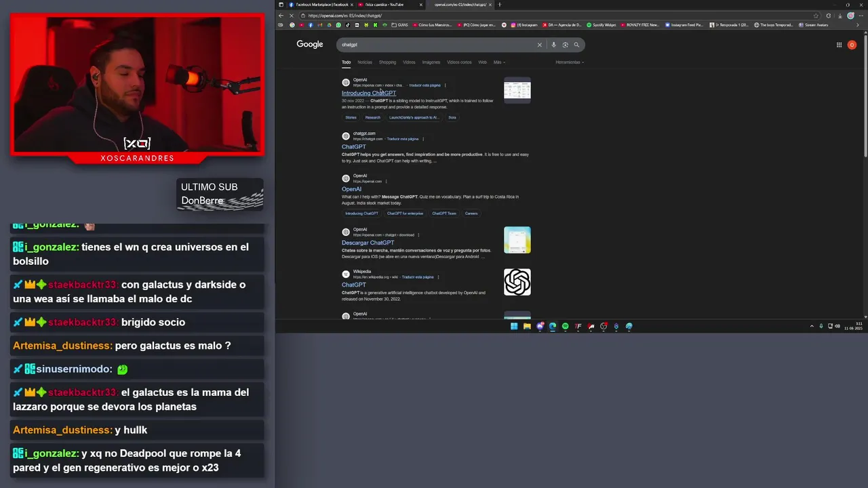Click Artemisa_dustiness's 'y hullk' chat message

click(137, 430)
